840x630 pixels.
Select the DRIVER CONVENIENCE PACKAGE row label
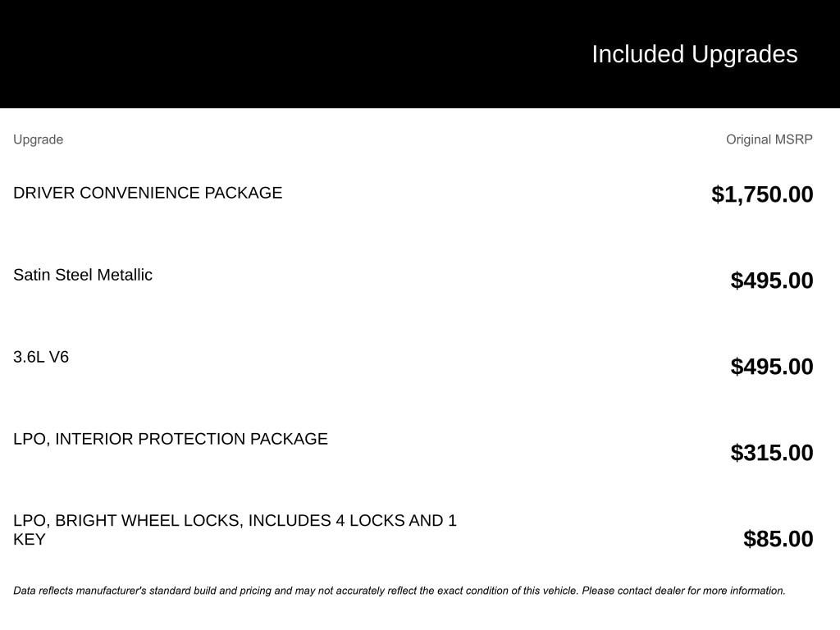point(148,193)
